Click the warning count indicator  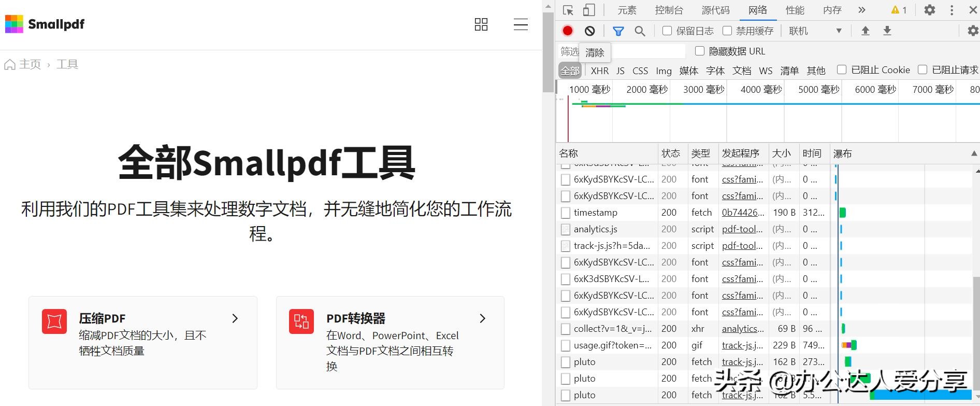tap(899, 10)
